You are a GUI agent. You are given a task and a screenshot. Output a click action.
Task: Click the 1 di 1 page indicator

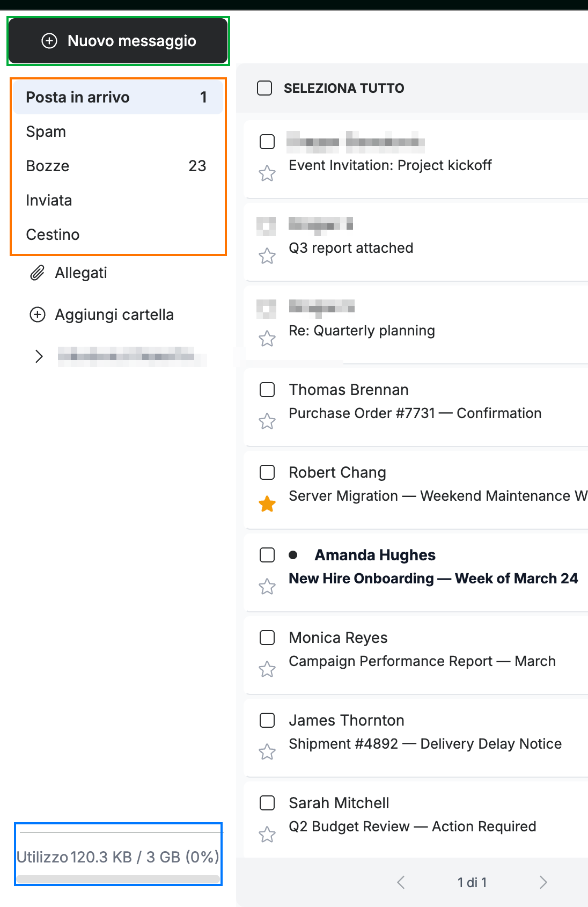[x=472, y=882]
